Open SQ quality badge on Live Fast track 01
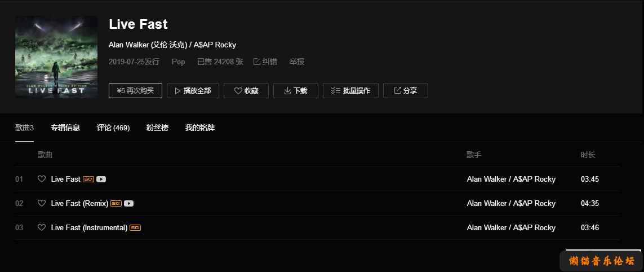 point(88,179)
